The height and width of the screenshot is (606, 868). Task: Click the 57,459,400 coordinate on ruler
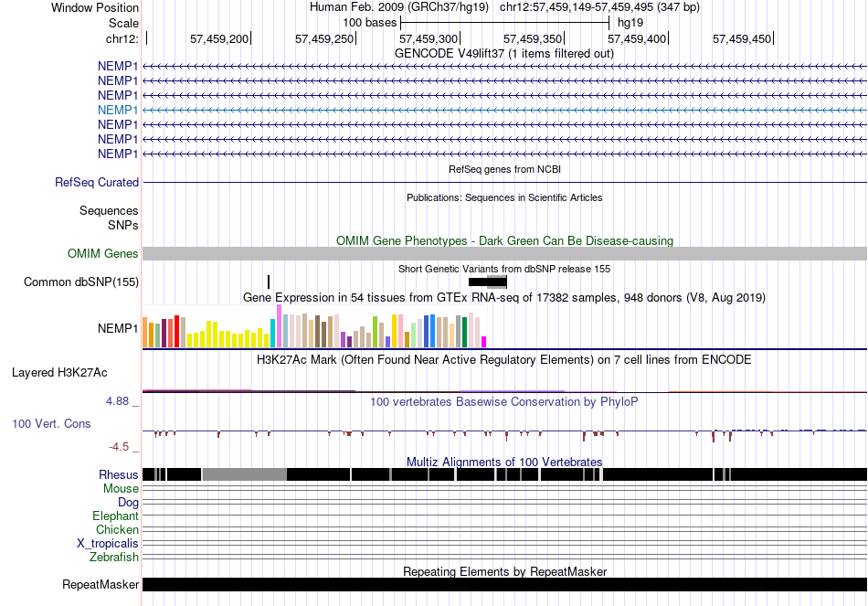(637, 38)
